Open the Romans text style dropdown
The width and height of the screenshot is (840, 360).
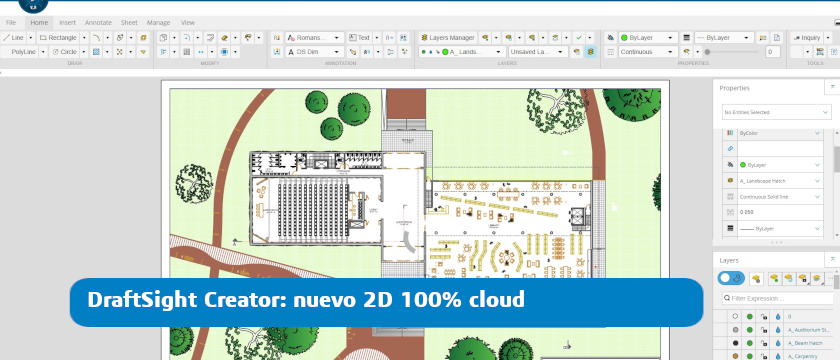tap(314, 38)
